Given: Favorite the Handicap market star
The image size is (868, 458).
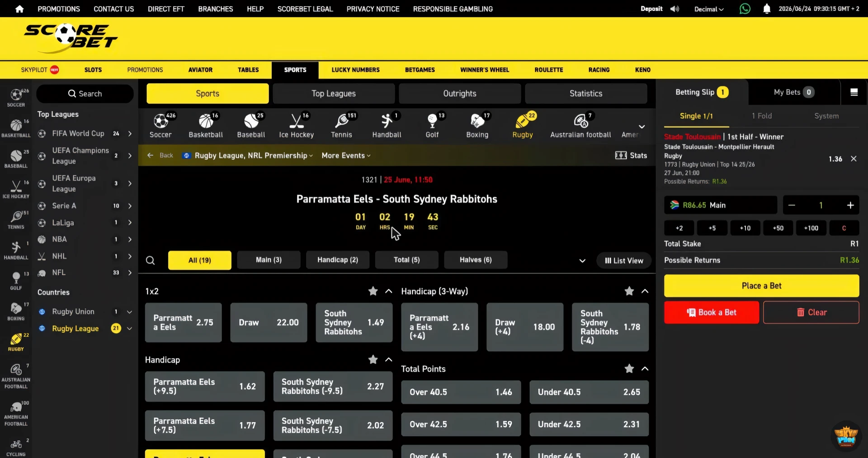Looking at the screenshot, I should 373,360.
